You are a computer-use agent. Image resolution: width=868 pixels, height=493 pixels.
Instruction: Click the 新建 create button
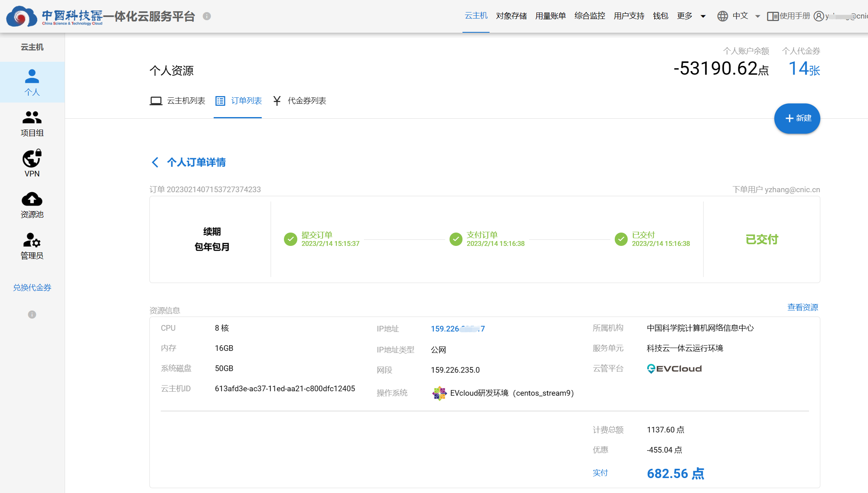pyautogui.click(x=797, y=118)
